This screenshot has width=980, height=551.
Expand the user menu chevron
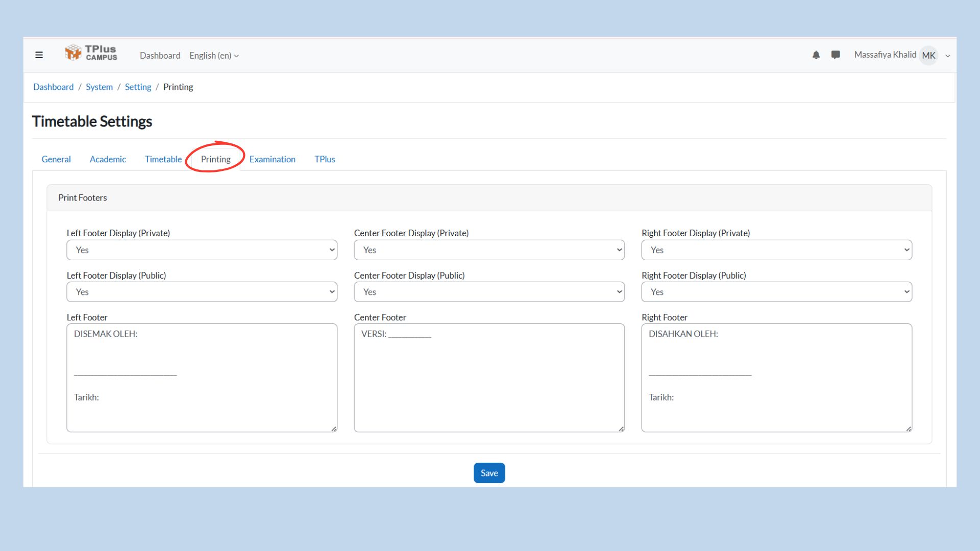pyautogui.click(x=948, y=56)
